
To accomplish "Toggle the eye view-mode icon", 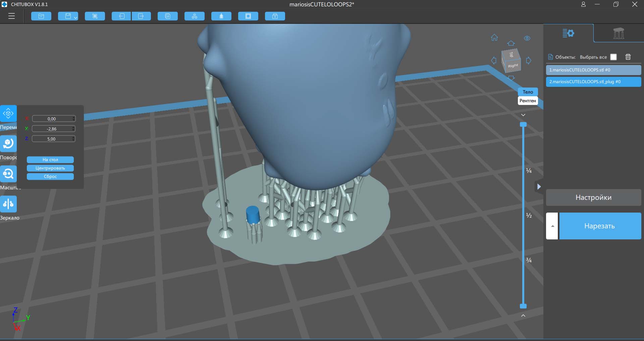I will (x=527, y=38).
